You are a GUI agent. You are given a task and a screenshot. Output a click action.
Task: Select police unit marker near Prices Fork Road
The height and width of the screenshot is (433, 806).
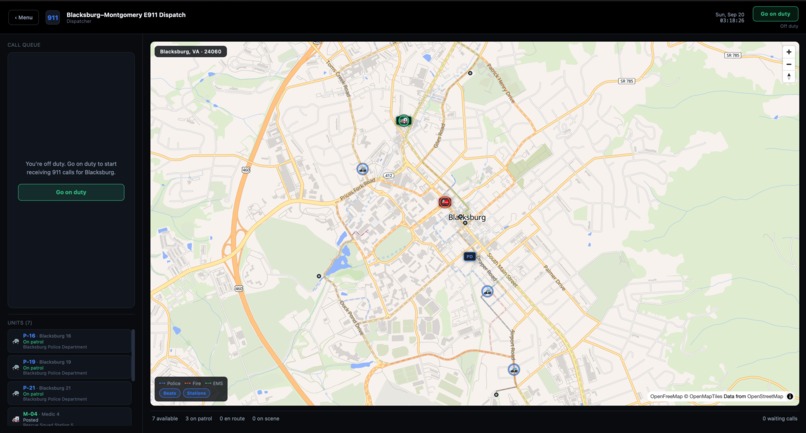[362, 169]
